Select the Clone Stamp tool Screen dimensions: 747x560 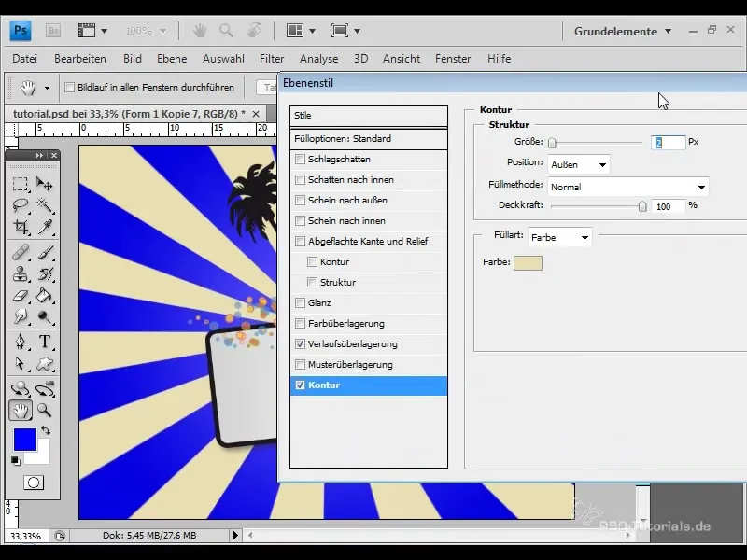pyautogui.click(x=20, y=273)
